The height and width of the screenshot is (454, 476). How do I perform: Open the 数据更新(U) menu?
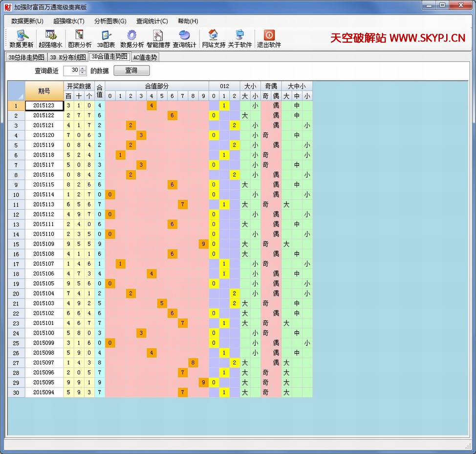pyautogui.click(x=27, y=21)
